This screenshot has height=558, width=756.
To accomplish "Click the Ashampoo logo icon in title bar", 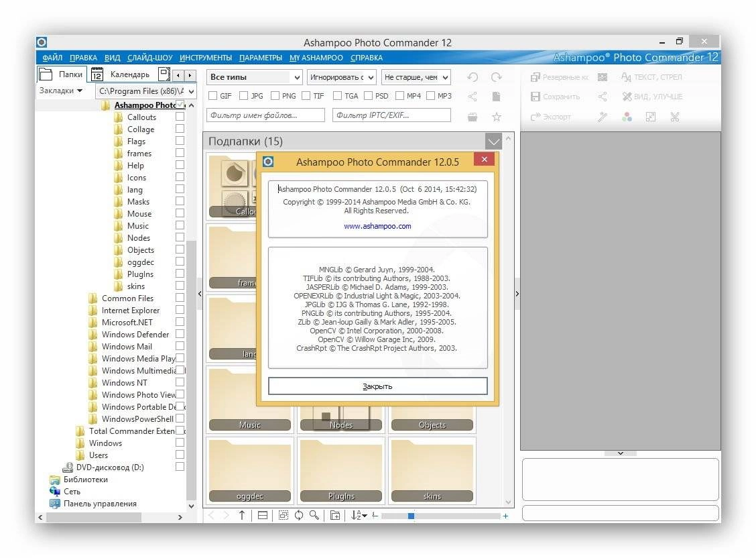I will 42,42.
